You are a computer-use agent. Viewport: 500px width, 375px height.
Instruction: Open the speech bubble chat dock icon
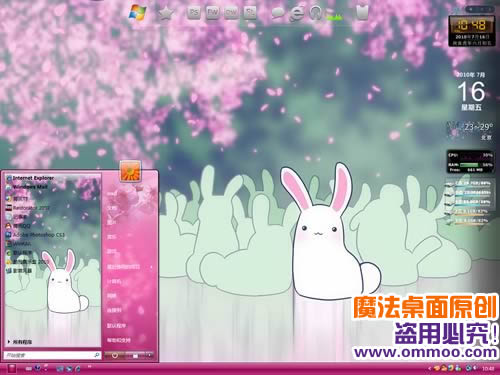(x=278, y=13)
